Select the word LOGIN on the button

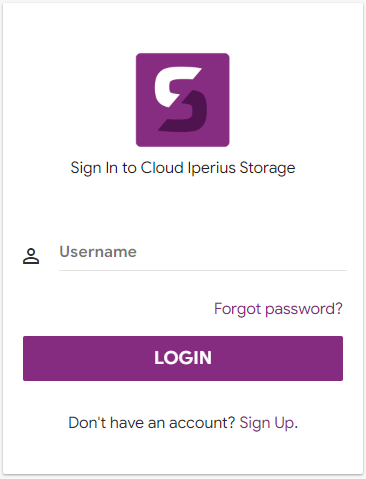click(x=183, y=358)
